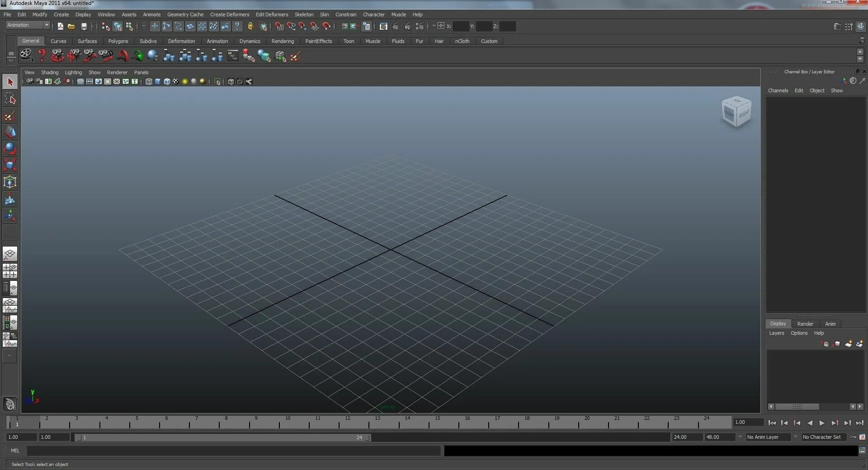Viewport: 868px width, 470px height.
Task: Open the script editor icon at bottom right
Action: [862, 451]
